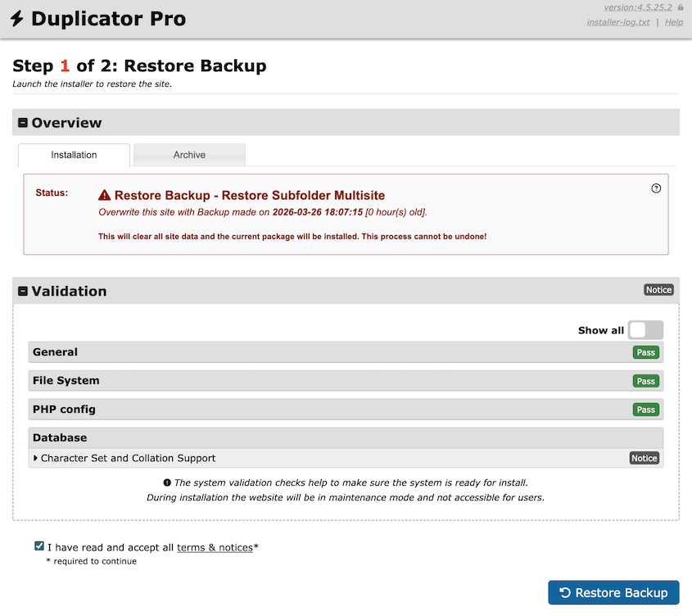The width and height of the screenshot is (692, 616).
Task: Open the status help question mark icon
Action: point(656,188)
